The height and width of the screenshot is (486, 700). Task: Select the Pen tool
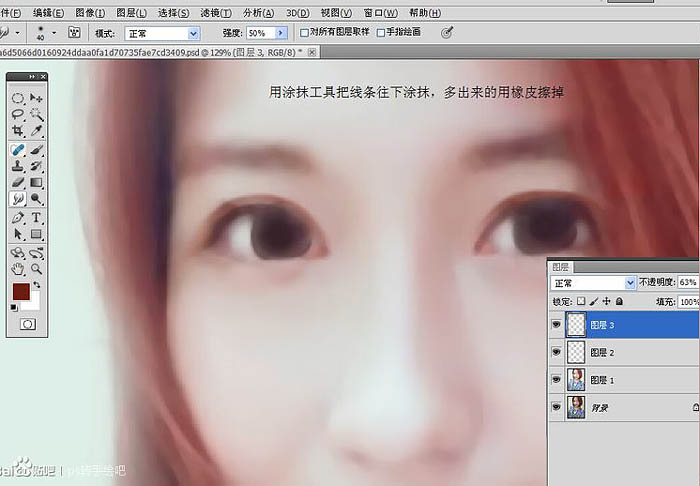[x=17, y=218]
